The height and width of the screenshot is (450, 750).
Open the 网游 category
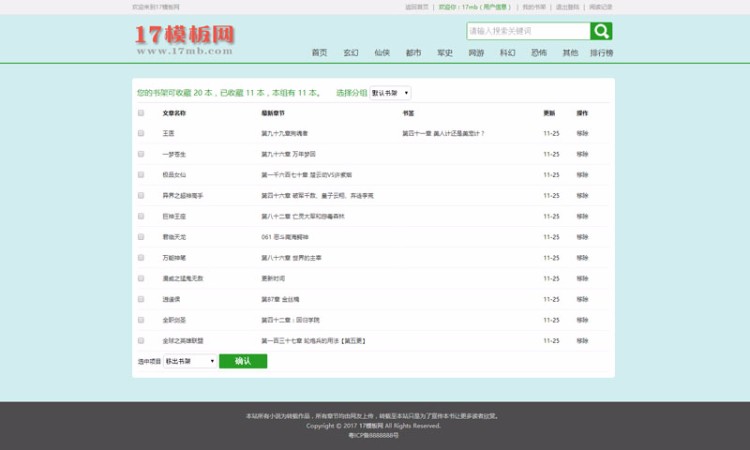tap(476, 53)
